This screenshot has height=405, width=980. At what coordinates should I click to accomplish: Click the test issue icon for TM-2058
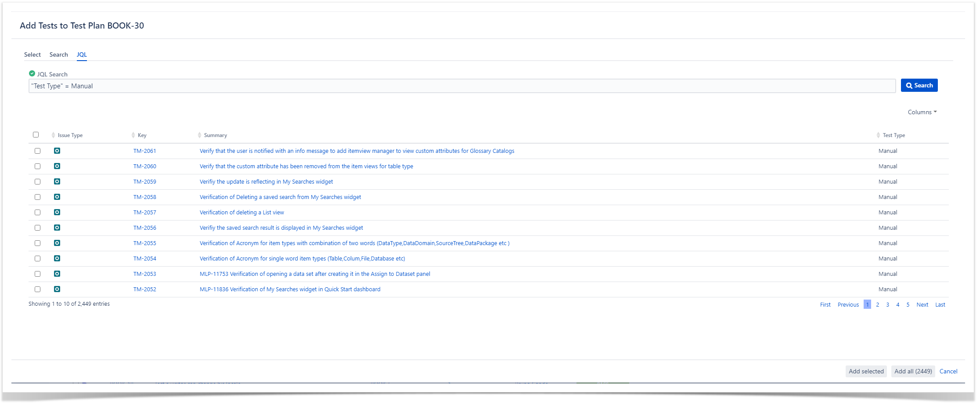click(57, 197)
